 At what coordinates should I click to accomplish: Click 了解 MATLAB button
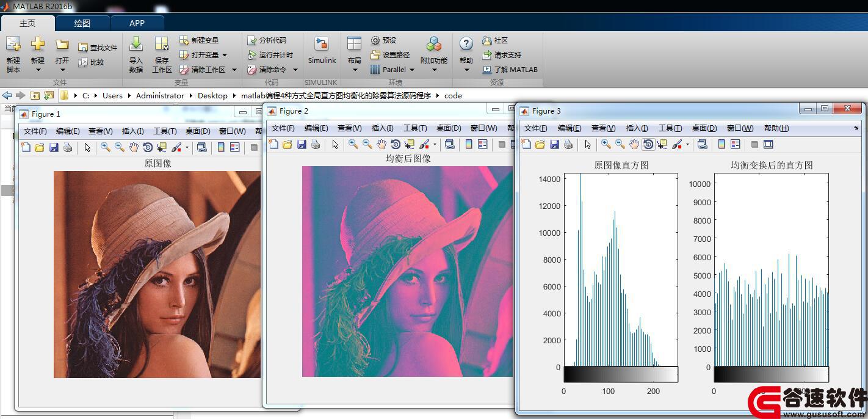click(x=510, y=70)
